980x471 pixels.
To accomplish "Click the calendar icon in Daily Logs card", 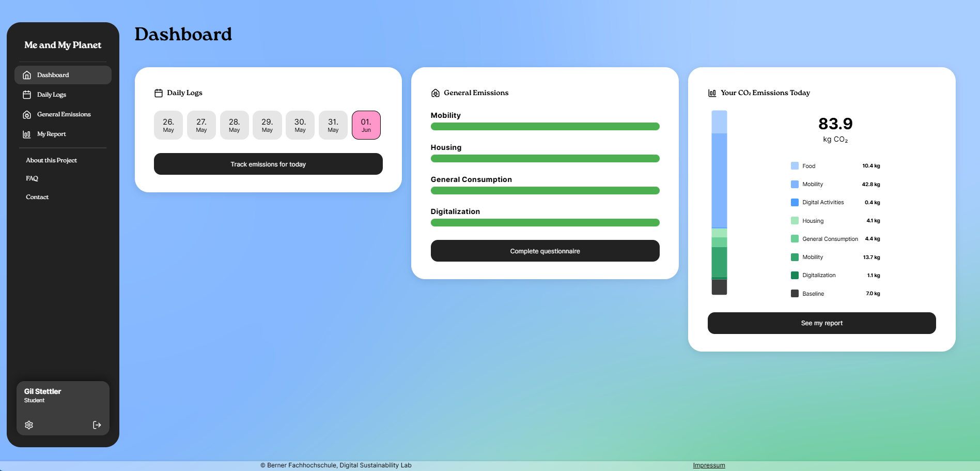I will (159, 93).
